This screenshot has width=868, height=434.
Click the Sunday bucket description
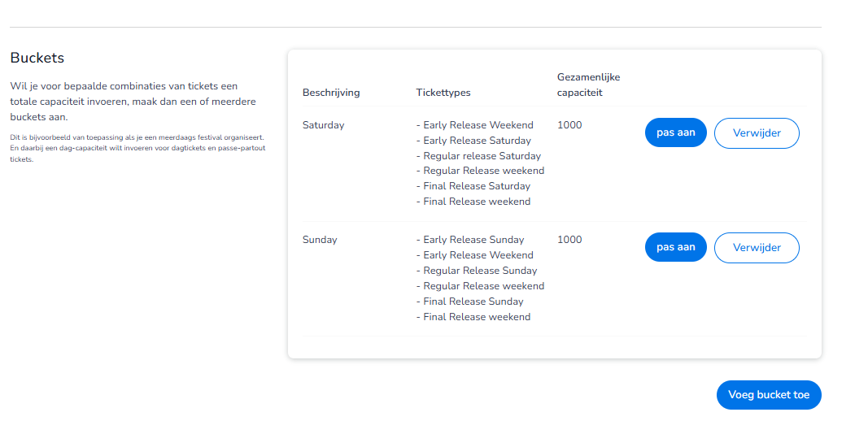[x=320, y=240]
